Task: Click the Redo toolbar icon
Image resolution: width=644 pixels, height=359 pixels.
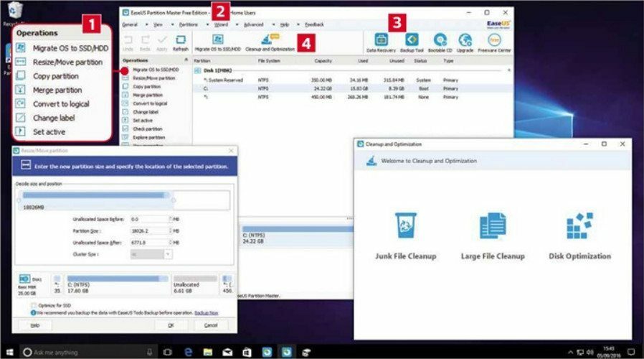Action: coord(146,40)
